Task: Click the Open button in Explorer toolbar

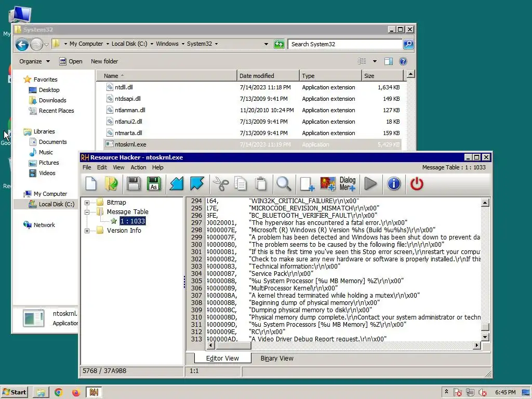Action: (71, 61)
